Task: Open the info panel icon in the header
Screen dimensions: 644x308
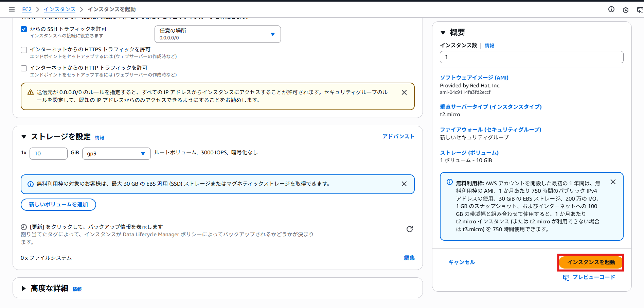Action: pos(611,9)
